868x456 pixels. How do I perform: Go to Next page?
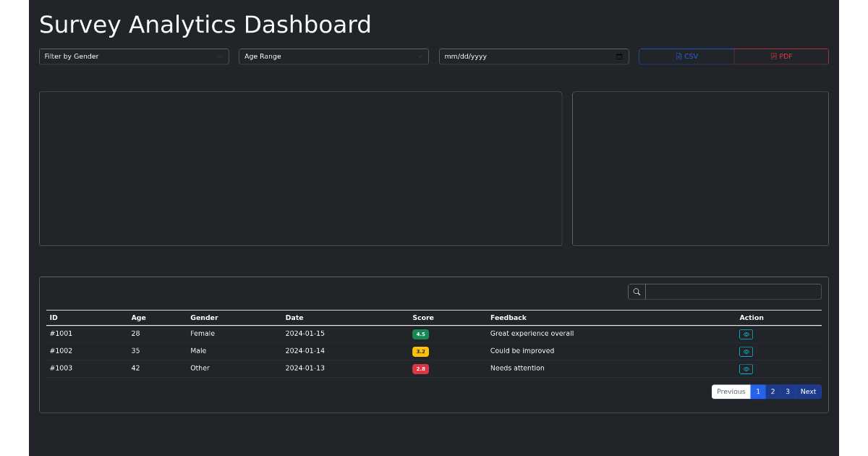[x=808, y=392]
